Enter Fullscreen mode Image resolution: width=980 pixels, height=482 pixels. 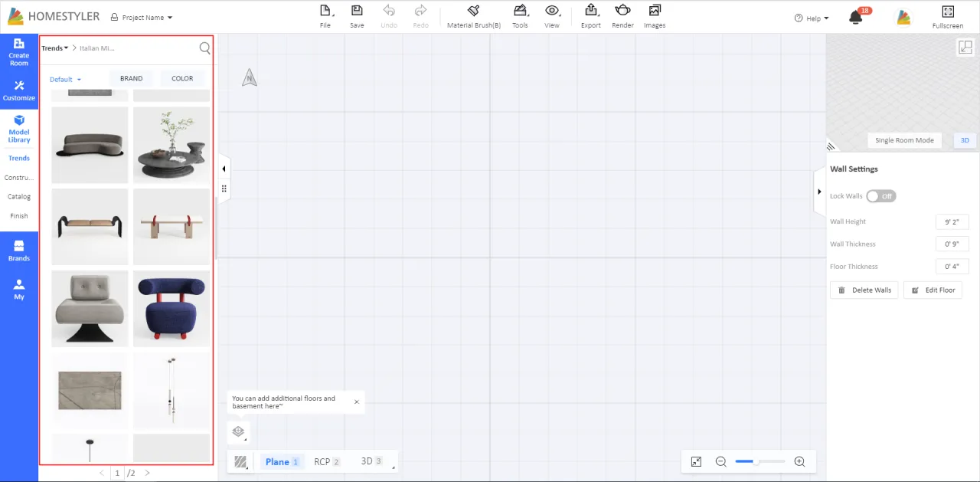tap(947, 16)
